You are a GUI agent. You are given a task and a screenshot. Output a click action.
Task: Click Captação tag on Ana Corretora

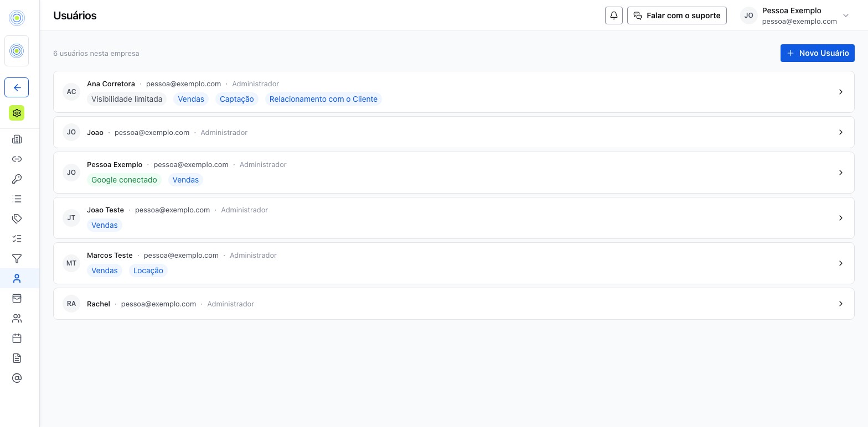pos(237,99)
